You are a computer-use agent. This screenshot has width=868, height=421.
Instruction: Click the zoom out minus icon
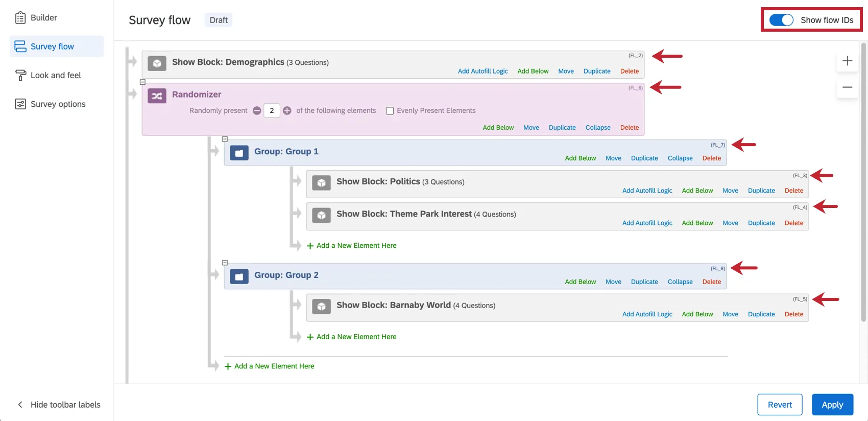[847, 87]
